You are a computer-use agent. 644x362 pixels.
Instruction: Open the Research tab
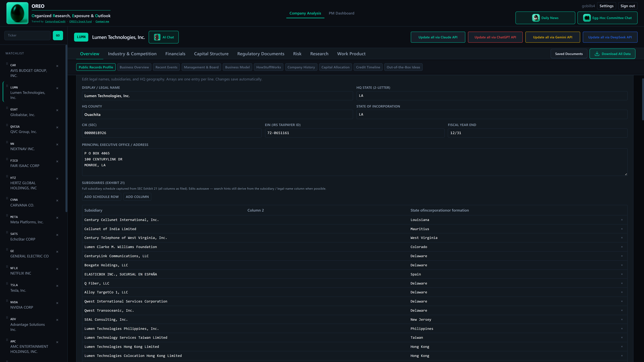319,54
